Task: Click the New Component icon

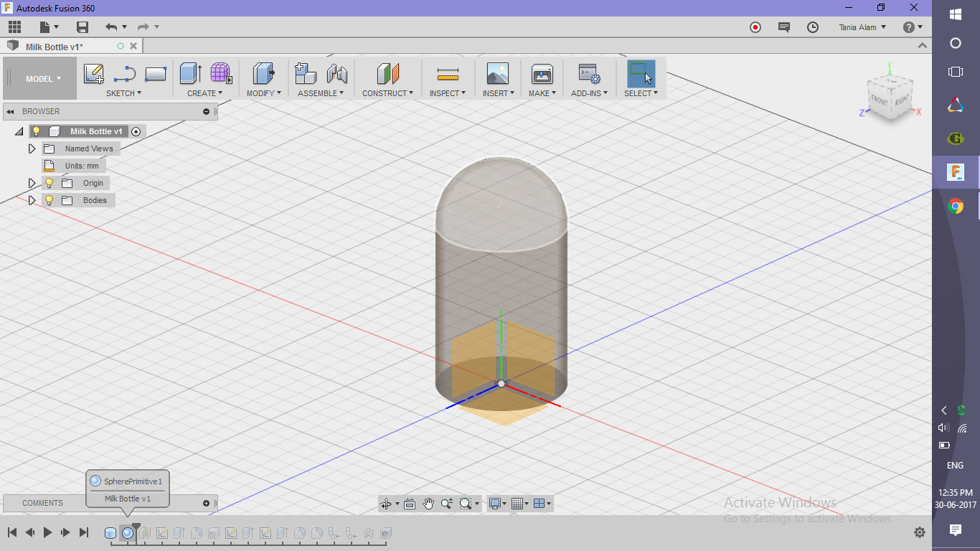Action: (306, 74)
